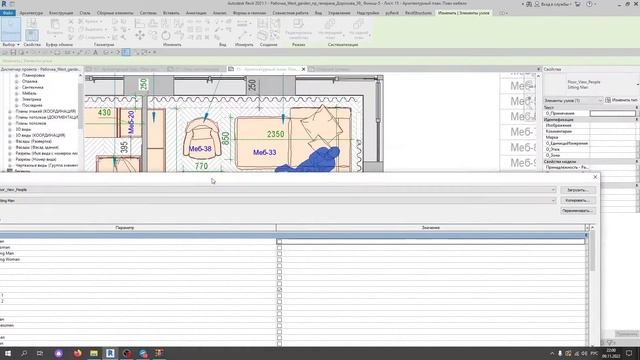This screenshot has height=360, width=640.
Task: Click the Properties palette icon in ribbon
Action: point(32,35)
